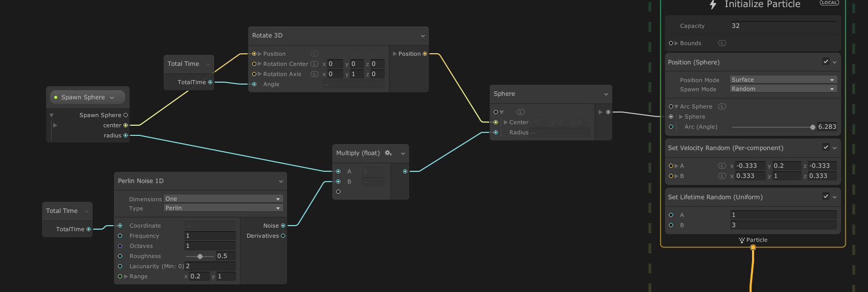Screen dimensions: 868x292
Task: Disable the Position (Sphere) block checkbox
Action: tap(825, 62)
